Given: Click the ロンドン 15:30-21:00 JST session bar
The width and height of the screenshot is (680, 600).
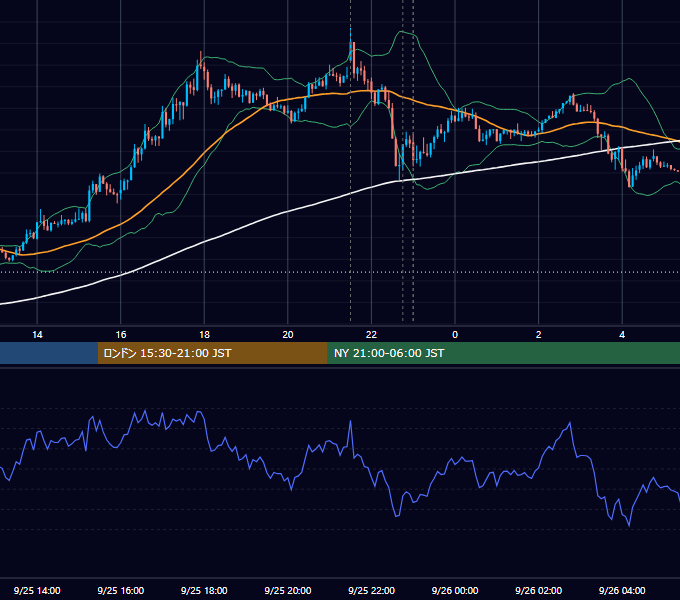Looking at the screenshot, I should 212,353.
